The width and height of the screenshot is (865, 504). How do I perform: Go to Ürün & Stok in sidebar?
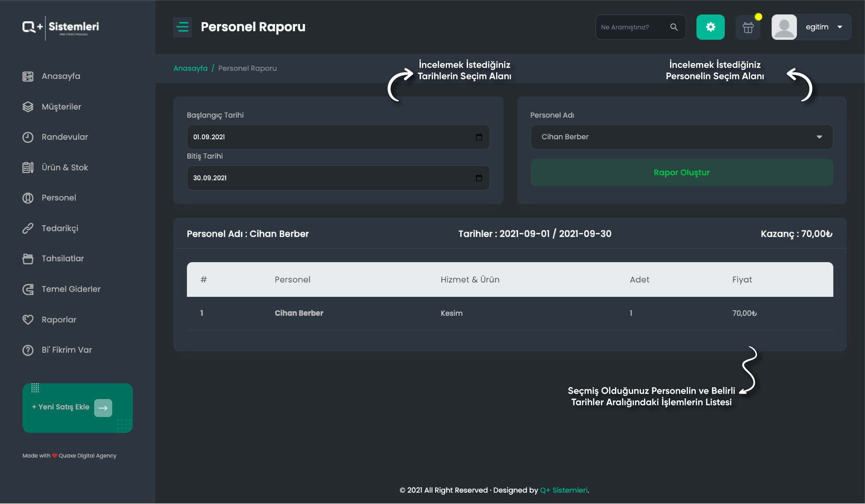[65, 167]
